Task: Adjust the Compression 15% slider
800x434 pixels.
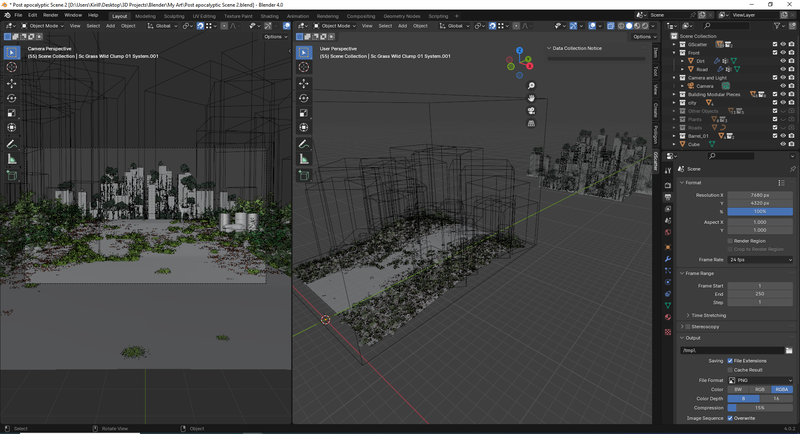Action: click(759, 408)
